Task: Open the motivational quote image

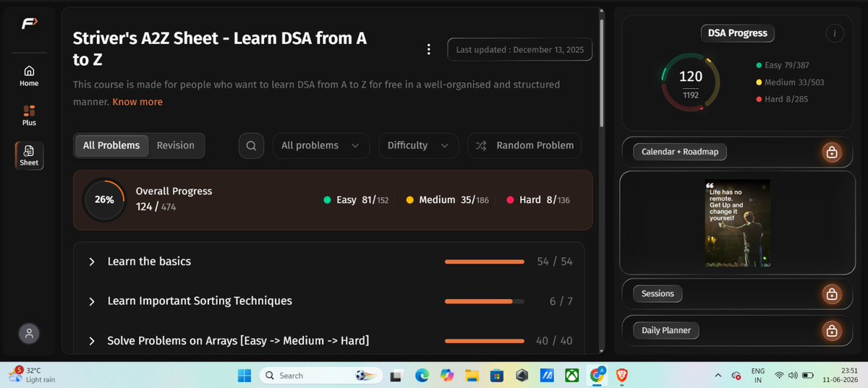Action: coord(737,223)
